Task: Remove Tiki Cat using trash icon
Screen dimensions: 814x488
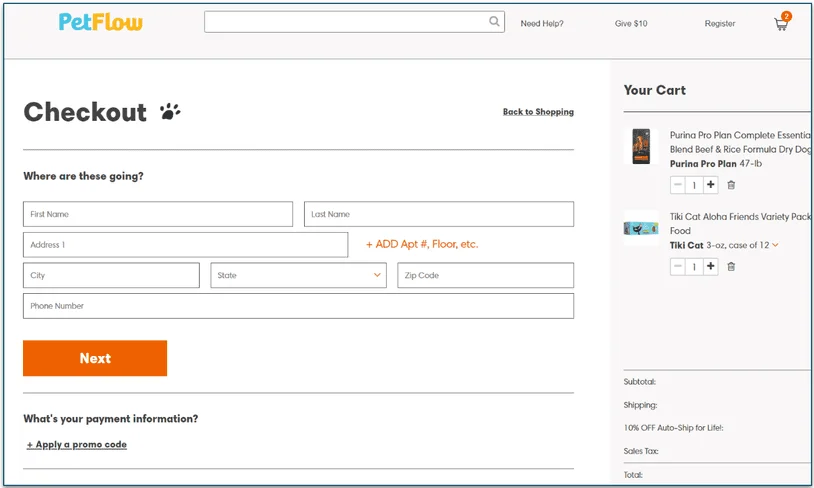Action: (x=731, y=266)
